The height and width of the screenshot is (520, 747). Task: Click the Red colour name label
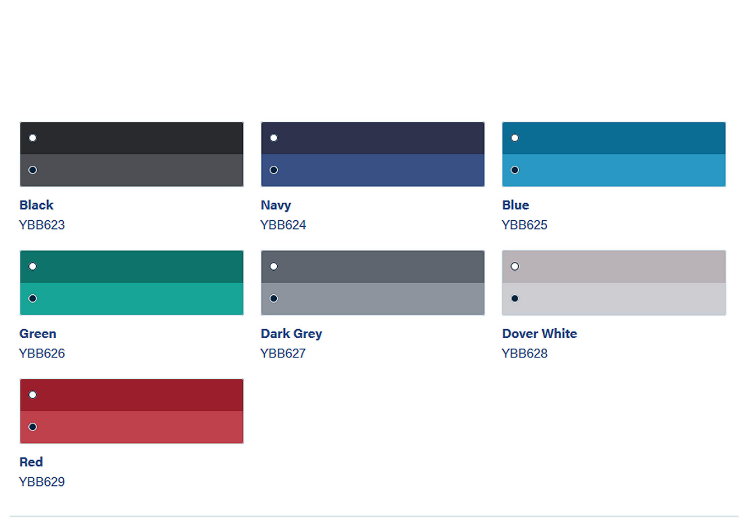click(30, 462)
